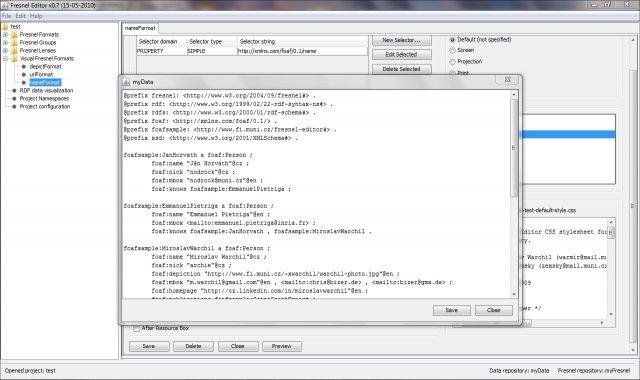Image resolution: width=640 pixels, height=380 pixels.
Task: Click Data repository: myData status text
Action: (519, 371)
